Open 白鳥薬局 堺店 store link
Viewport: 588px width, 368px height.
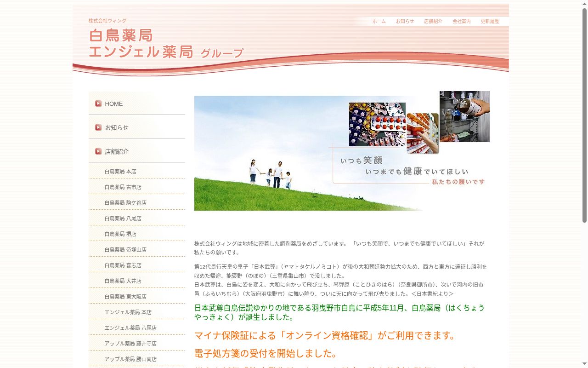120,234
